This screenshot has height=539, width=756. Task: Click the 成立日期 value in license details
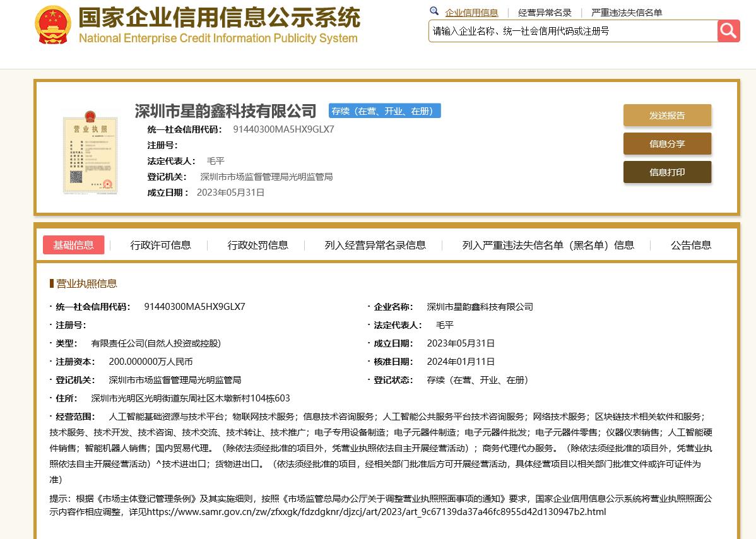click(x=461, y=343)
